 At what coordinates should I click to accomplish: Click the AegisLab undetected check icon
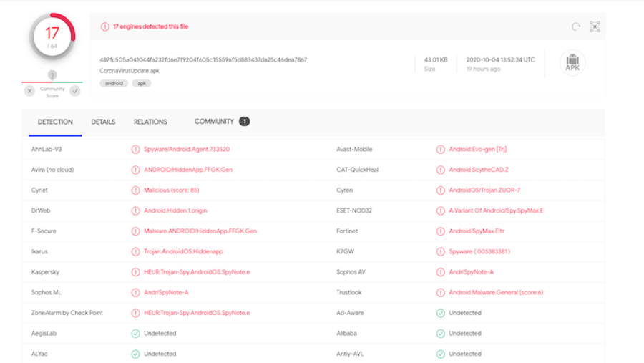pos(135,334)
